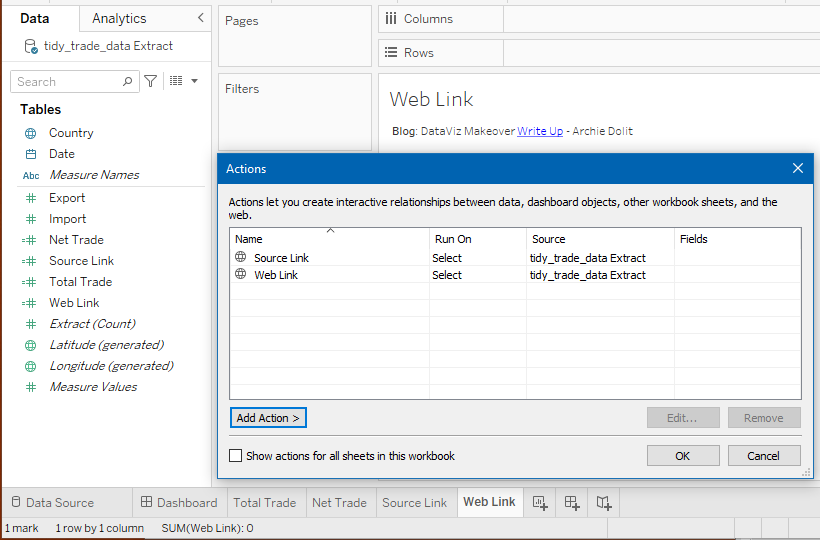
Task: Open the Dashboard sheet tab
Action: click(178, 503)
